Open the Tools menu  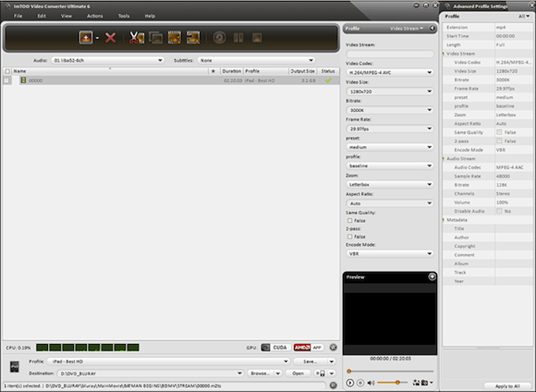[123, 15]
